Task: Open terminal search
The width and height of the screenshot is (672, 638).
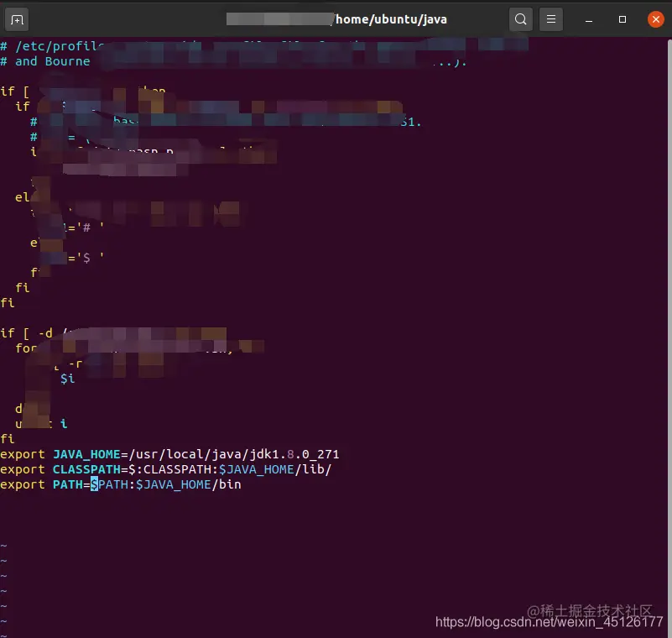Action: (521, 19)
